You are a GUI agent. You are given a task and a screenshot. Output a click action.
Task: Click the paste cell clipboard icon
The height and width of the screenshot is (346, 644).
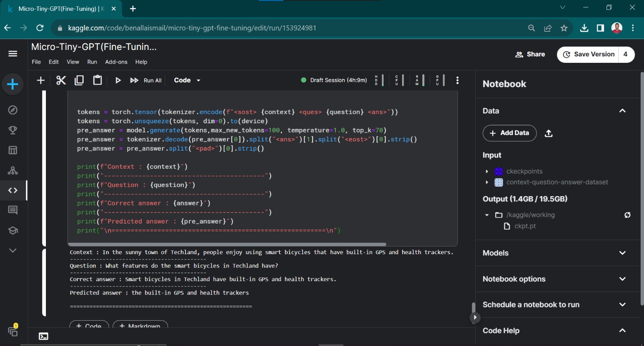click(97, 81)
